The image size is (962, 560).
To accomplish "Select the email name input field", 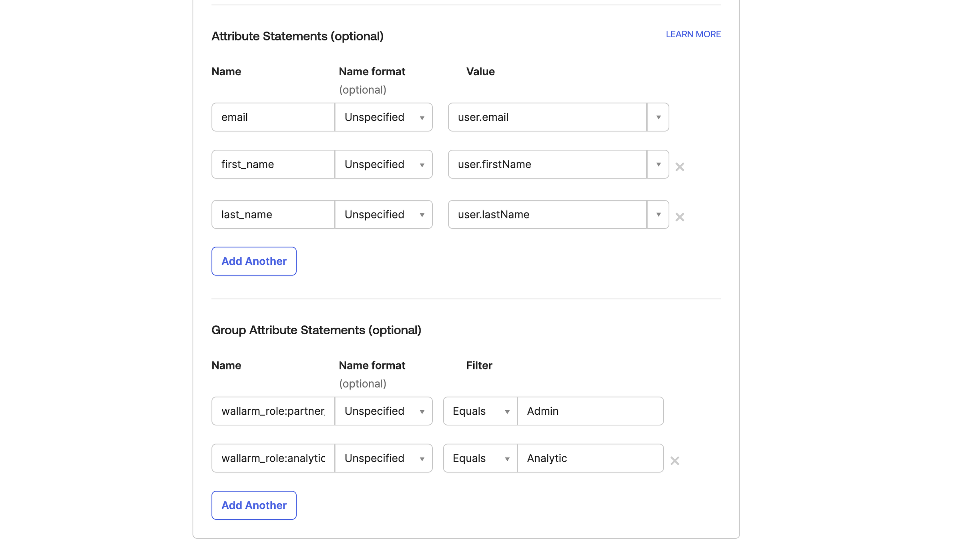I will 272,117.
